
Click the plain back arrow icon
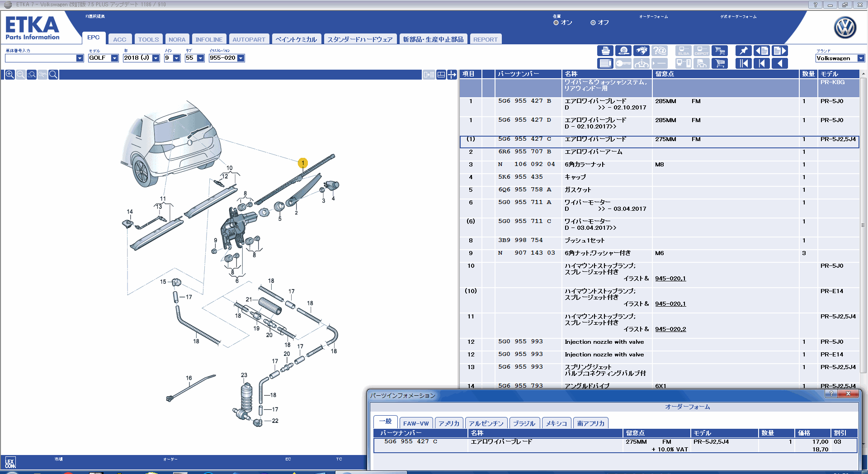tap(779, 63)
